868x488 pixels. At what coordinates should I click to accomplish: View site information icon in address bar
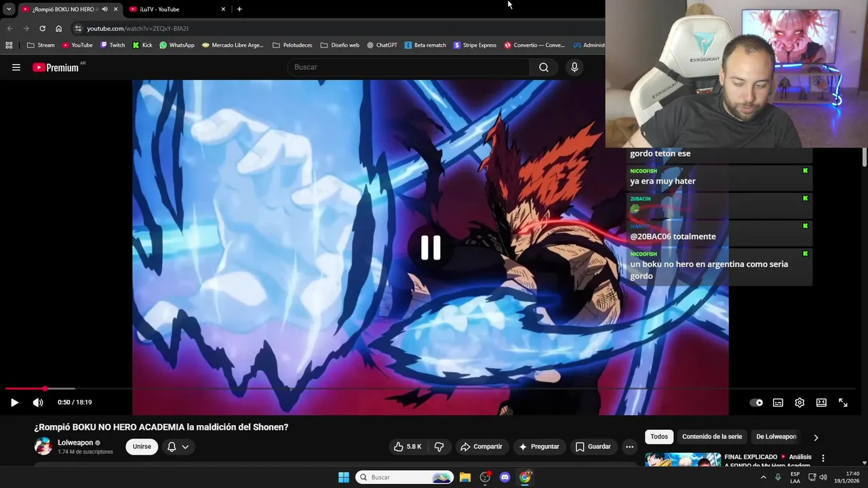(x=78, y=28)
